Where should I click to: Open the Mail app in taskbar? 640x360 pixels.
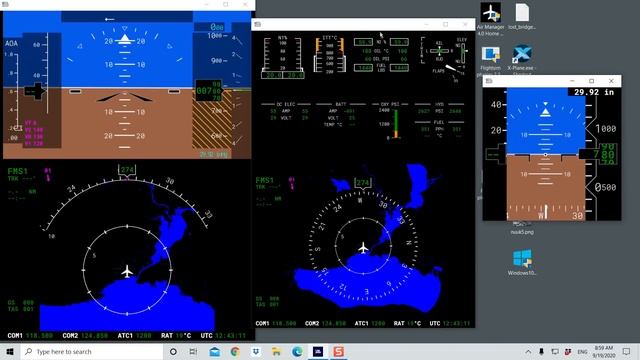point(215,351)
